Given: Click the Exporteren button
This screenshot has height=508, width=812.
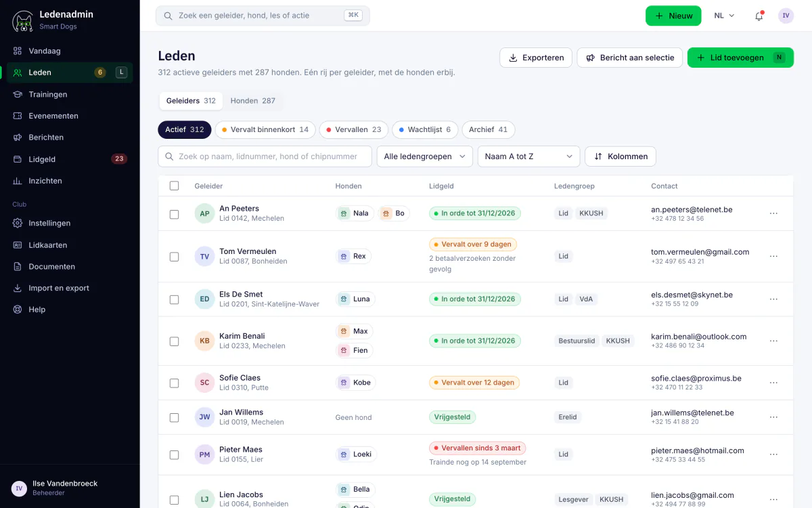Looking at the screenshot, I should coord(536,58).
